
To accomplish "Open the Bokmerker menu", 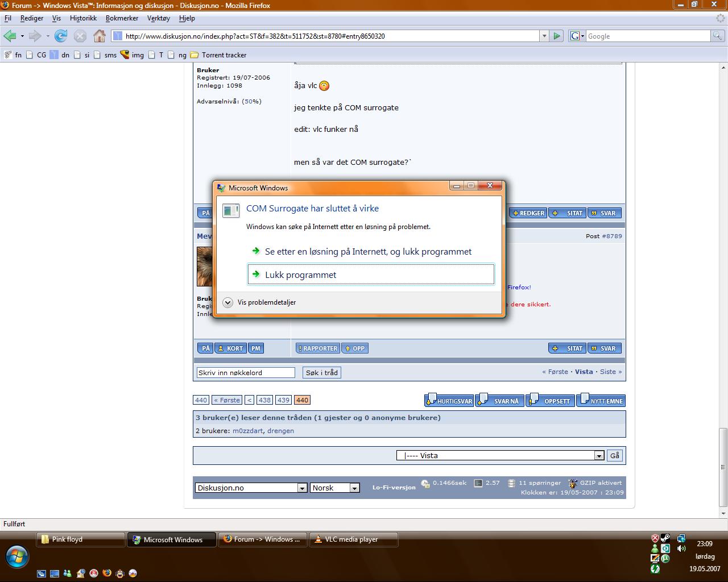I will [x=122, y=18].
